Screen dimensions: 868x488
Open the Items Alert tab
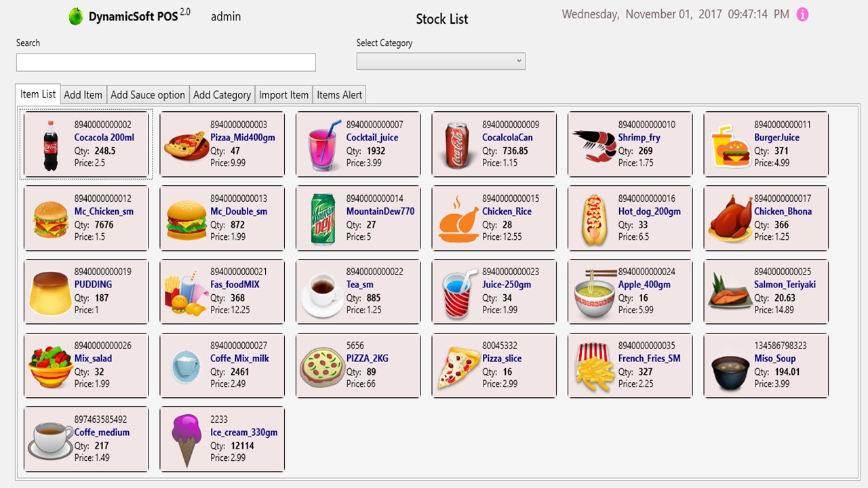pos(339,94)
